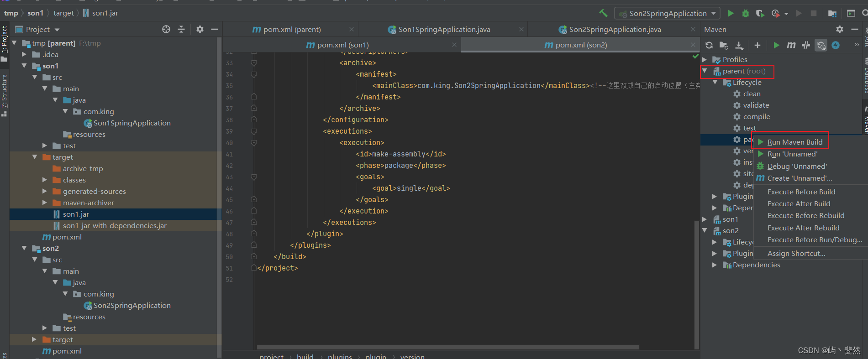This screenshot has height=359, width=868.
Task: Show more Maven toolbar actions via the chevrons
Action: click(857, 45)
